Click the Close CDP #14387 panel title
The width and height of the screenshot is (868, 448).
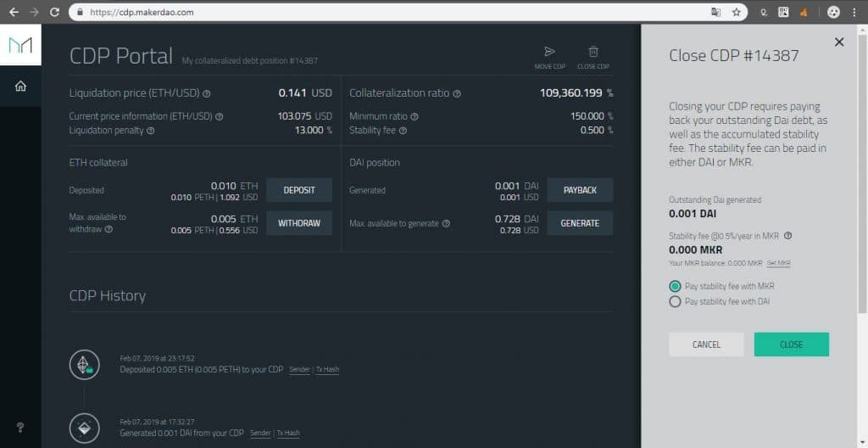point(734,55)
